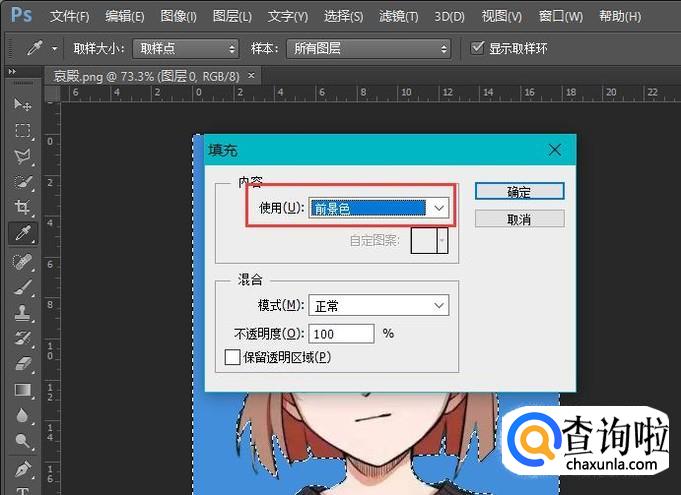The width and height of the screenshot is (681, 495).
Task: Select the History Brush tool
Action: (22, 338)
